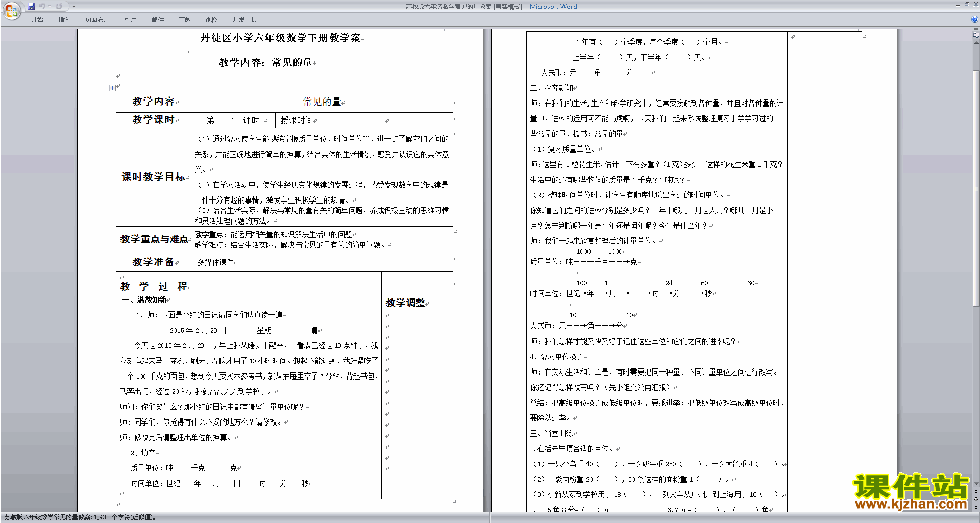Click the 课时教学目标 table cell
Screen dimensions: 980x523
point(154,177)
